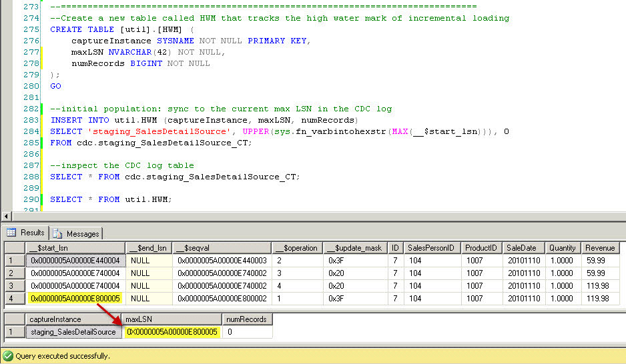Select row 2 header in first result grid
The height and width of the screenshot is (364, 626).
13,273
